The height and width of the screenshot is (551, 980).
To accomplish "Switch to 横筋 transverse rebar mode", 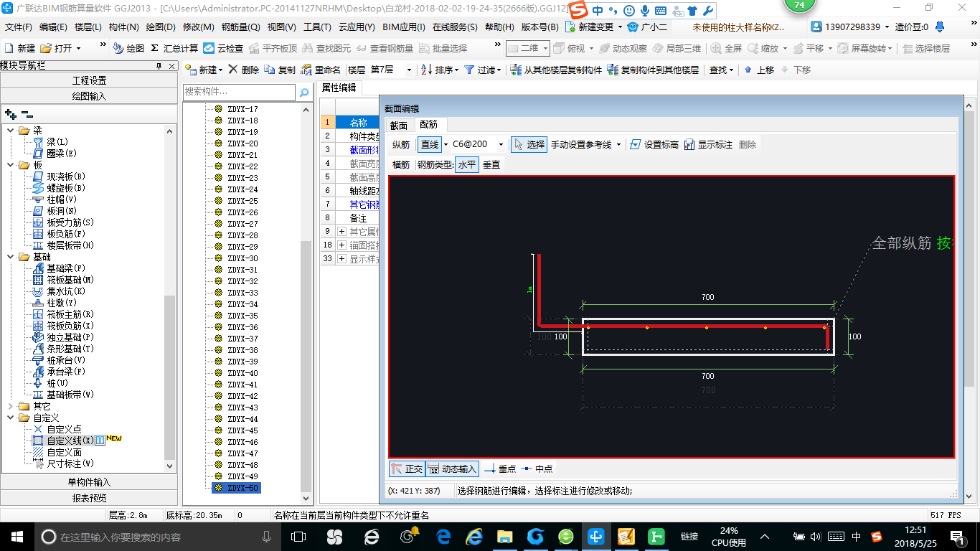I will tap(401, 164).
